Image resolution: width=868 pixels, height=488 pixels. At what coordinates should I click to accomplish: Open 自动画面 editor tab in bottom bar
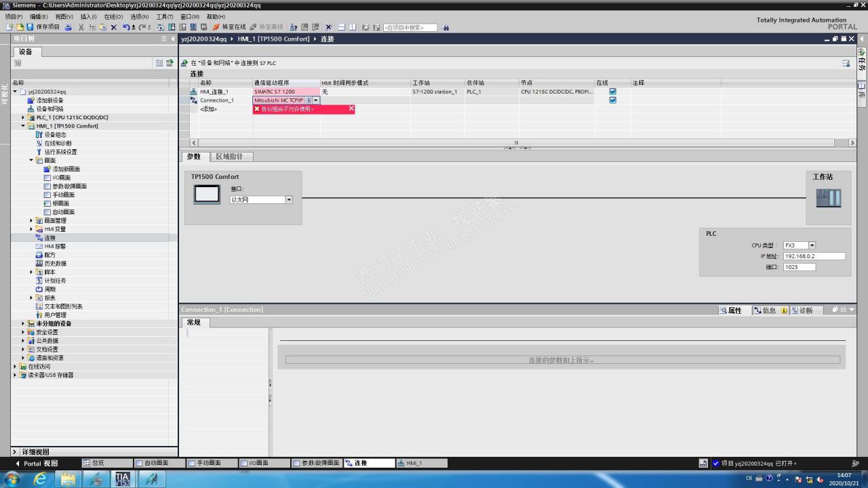click(x=160, y=464)
